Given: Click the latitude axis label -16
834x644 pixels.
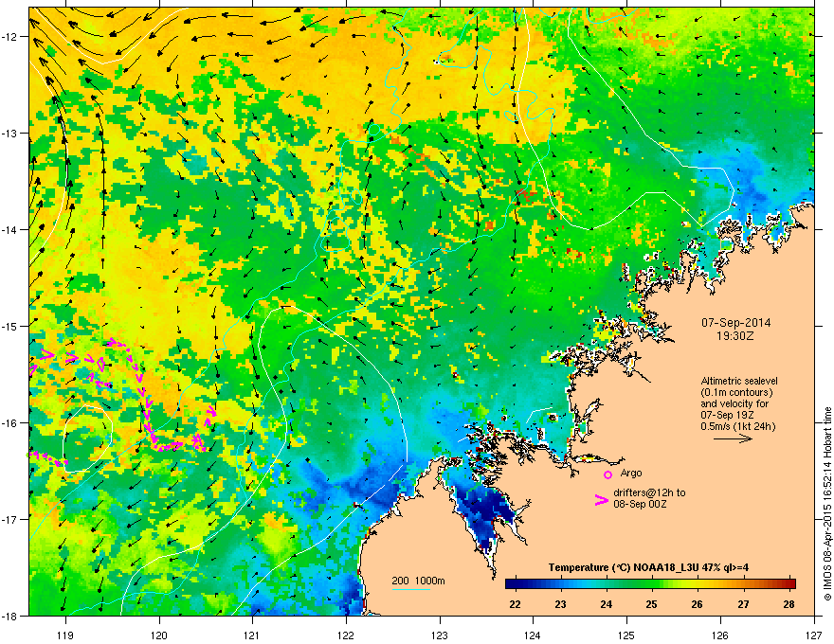Looking at the screenshot, I should coord(10,422).
